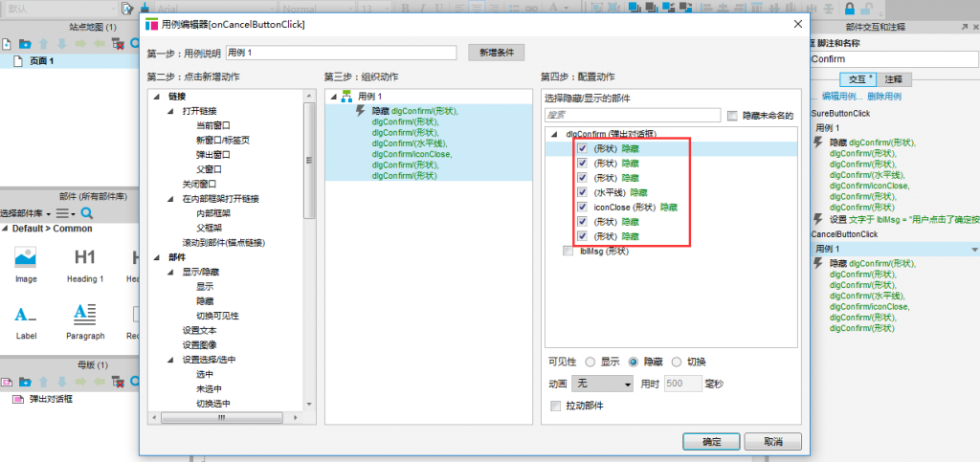Collapse the 打开链接 tree node
Image resolution: width=980 pixels, height=462 pixels.
[x=170, y=111]
